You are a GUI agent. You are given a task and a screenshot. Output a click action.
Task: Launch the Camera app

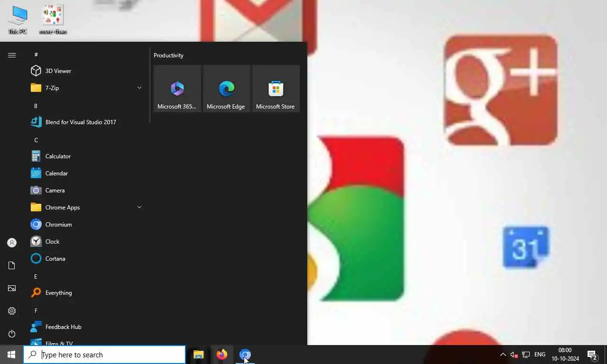tap(86, 190)
